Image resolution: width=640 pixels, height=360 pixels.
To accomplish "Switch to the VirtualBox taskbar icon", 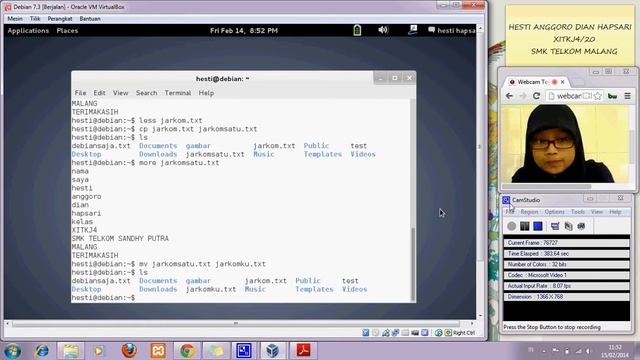I will (272, 351).
